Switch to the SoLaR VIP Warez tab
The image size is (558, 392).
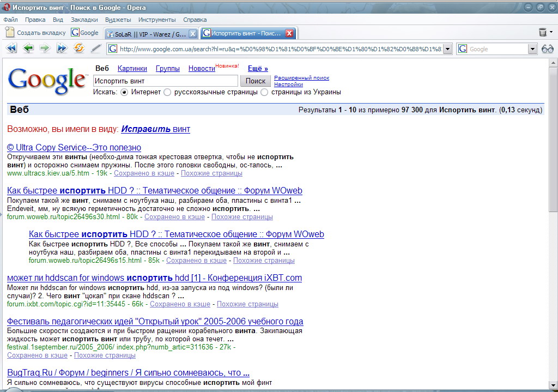[150, 33]
